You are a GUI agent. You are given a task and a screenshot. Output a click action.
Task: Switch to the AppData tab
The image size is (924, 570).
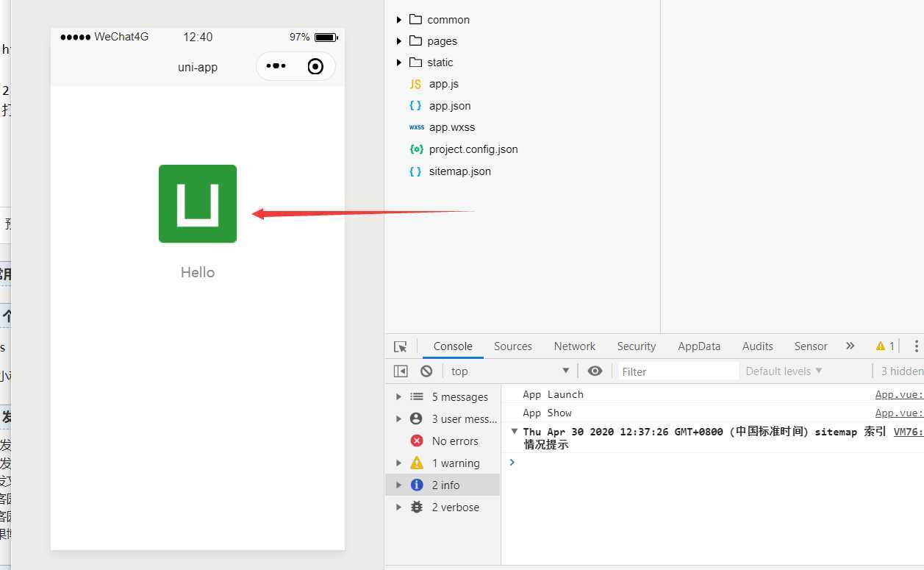tap(699, 346)
